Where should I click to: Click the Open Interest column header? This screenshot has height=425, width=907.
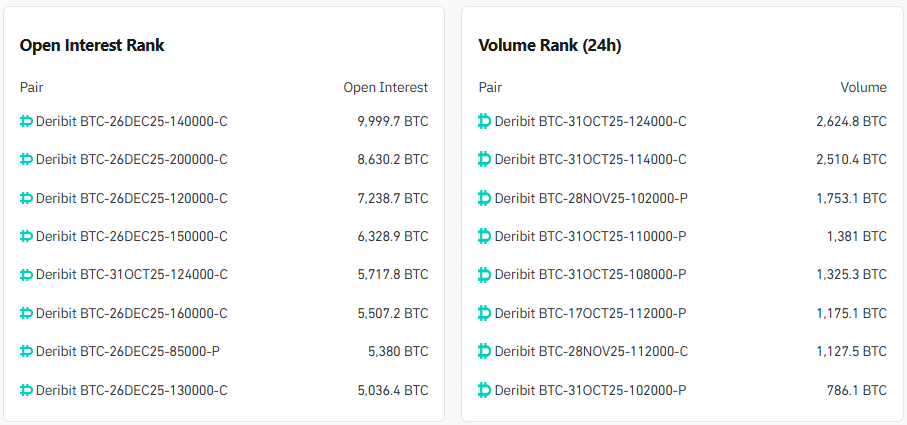tap(385, 87)
